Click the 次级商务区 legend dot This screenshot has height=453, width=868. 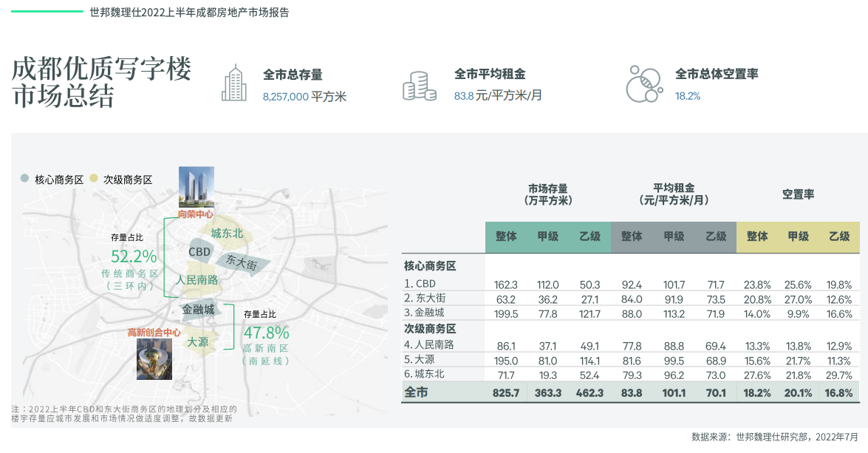(93, 179)
